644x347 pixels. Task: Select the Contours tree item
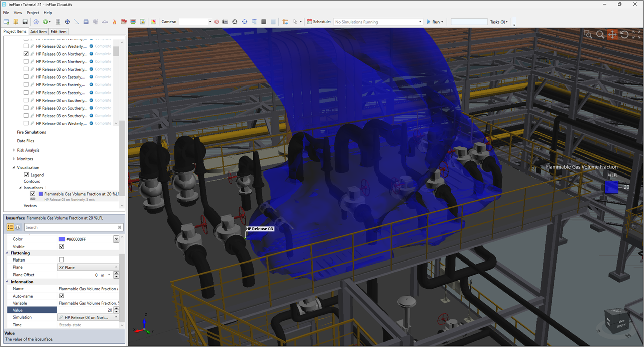[x=32, y=181]
